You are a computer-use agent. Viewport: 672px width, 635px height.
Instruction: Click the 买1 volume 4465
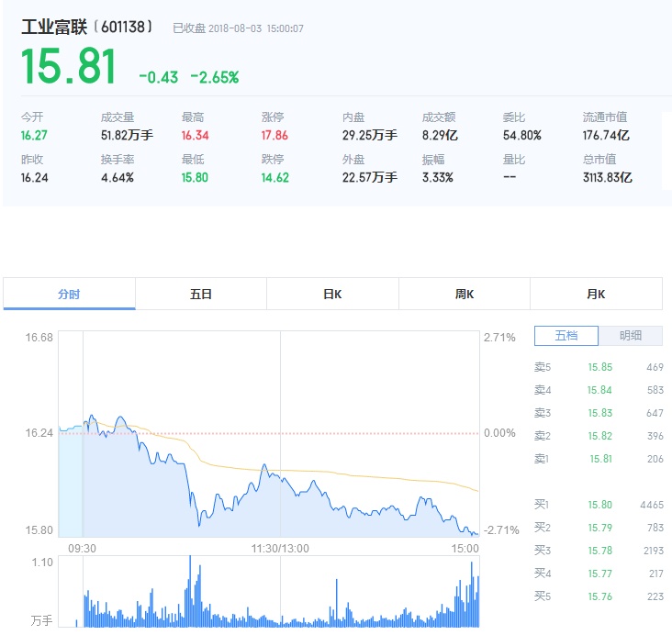[x=652, y=505]
